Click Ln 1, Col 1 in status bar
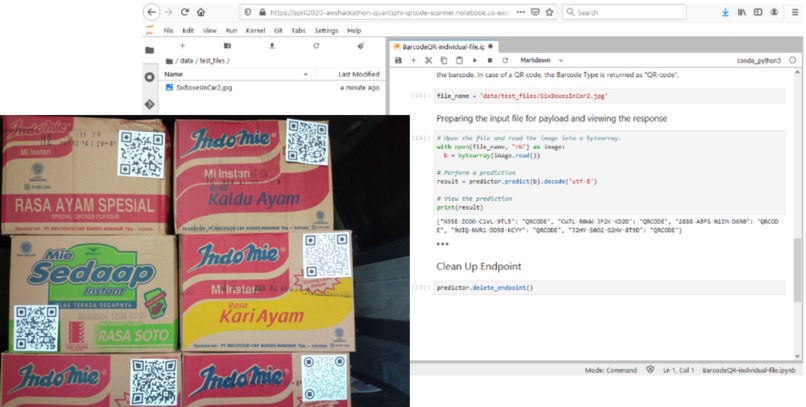Screen dimensions: 806x407 [x=679, y=370]
